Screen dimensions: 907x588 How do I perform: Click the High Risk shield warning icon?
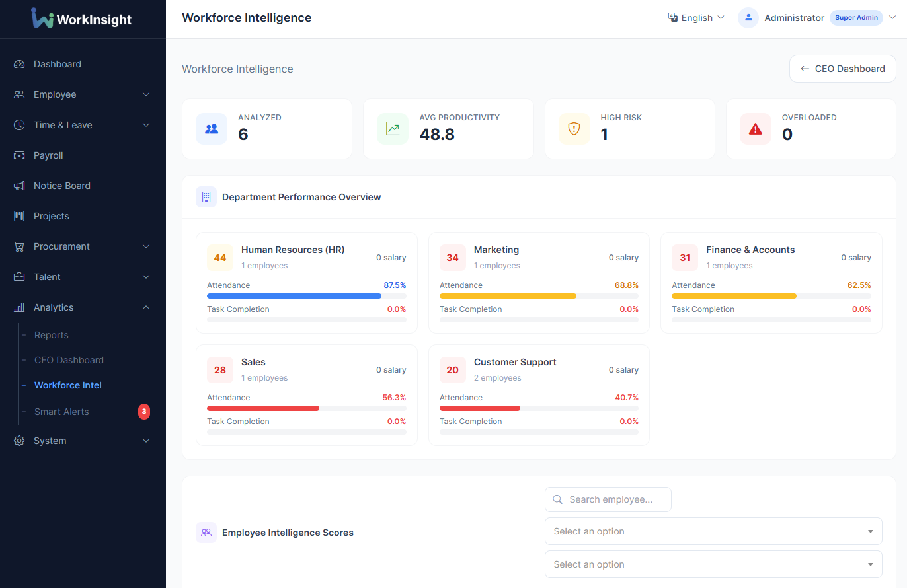(574, 129)
